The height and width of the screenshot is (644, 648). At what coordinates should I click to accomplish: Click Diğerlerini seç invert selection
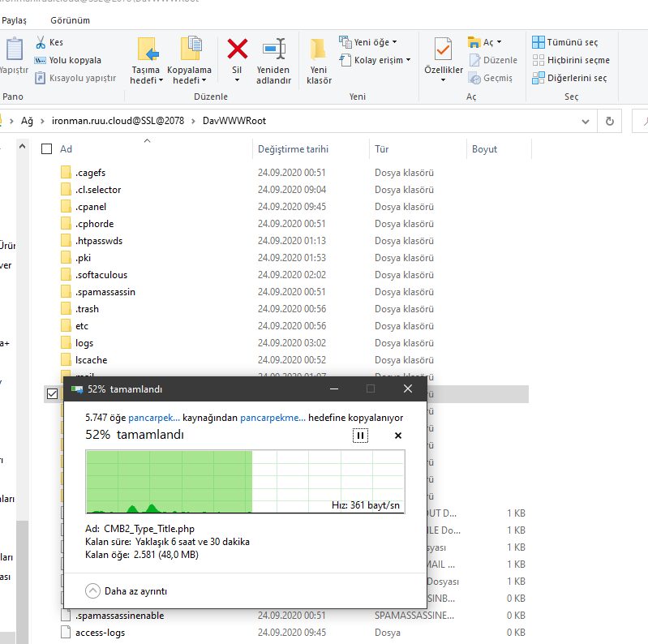(569, 78)
